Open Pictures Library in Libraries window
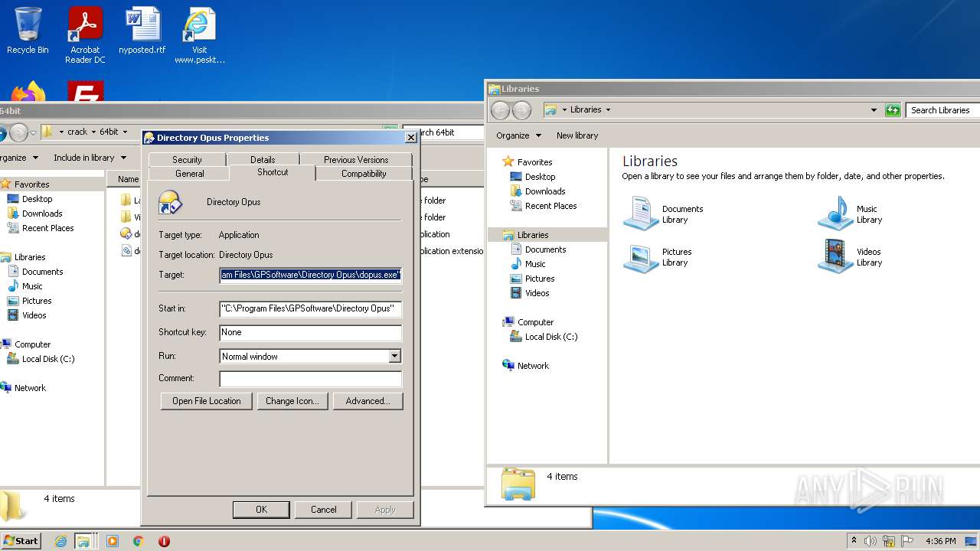980x551 pixels. point(658,257)
